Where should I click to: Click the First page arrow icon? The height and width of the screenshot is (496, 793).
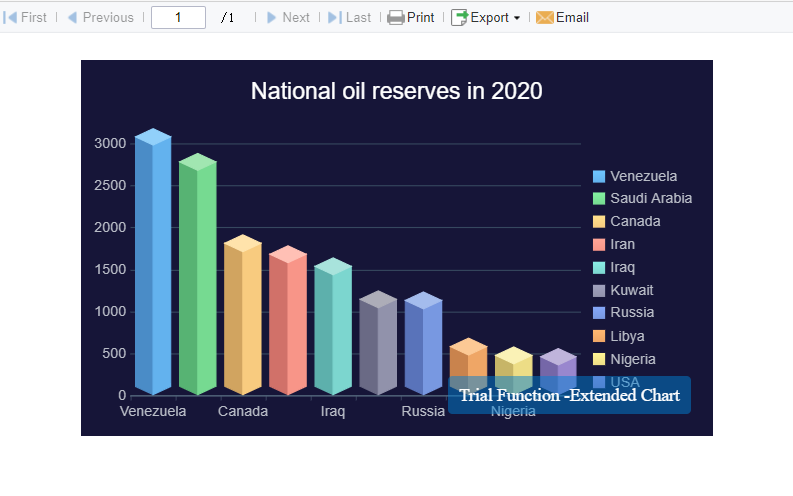[10, 18]
